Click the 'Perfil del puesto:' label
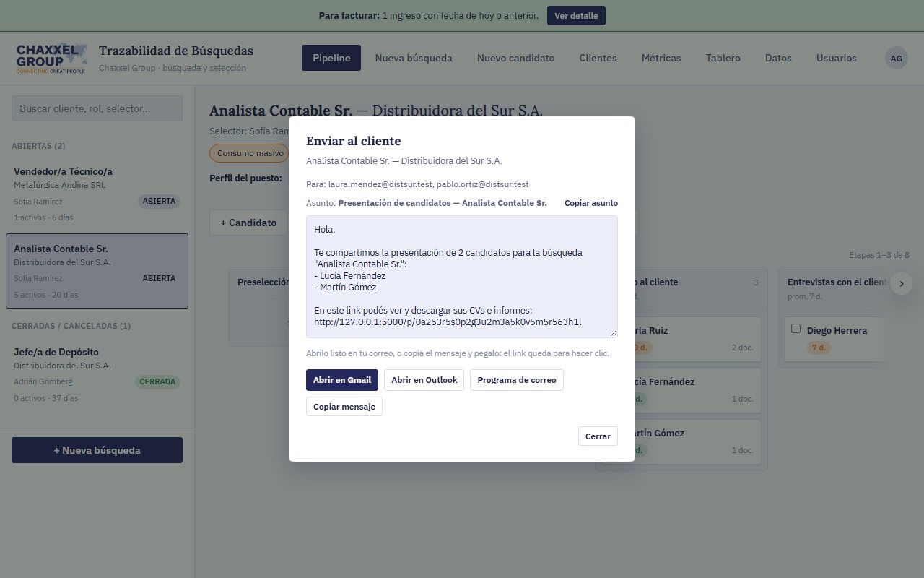 [x=245, y=178]
